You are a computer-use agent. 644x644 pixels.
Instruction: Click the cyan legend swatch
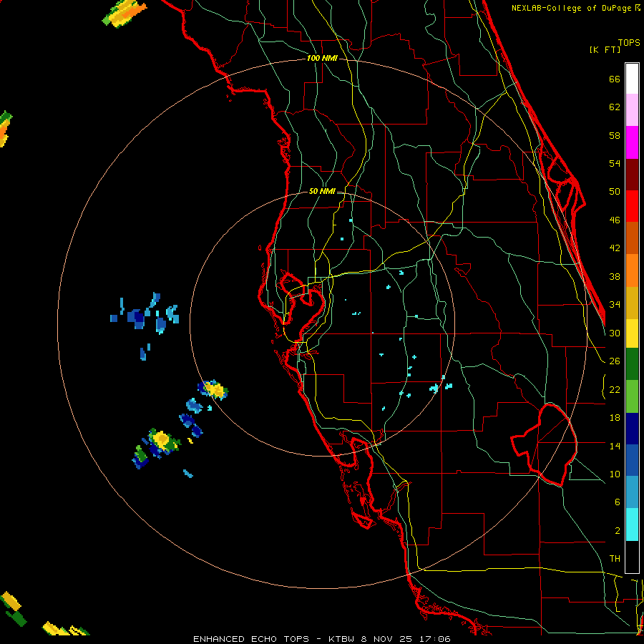632,525
